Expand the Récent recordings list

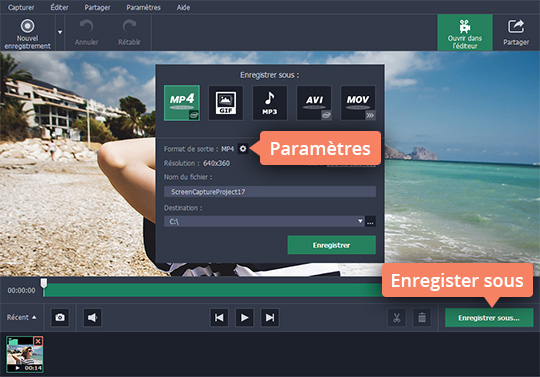pos(21,317)
